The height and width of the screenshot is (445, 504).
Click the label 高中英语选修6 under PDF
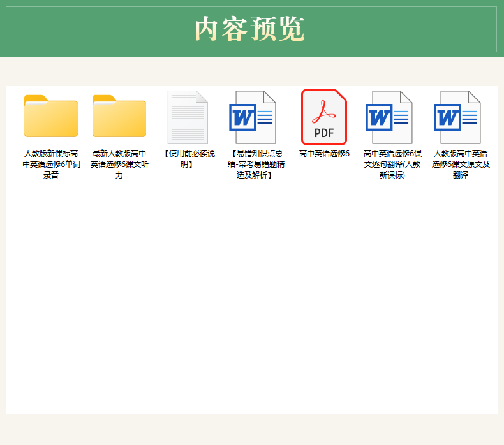(x=324, y=154)
